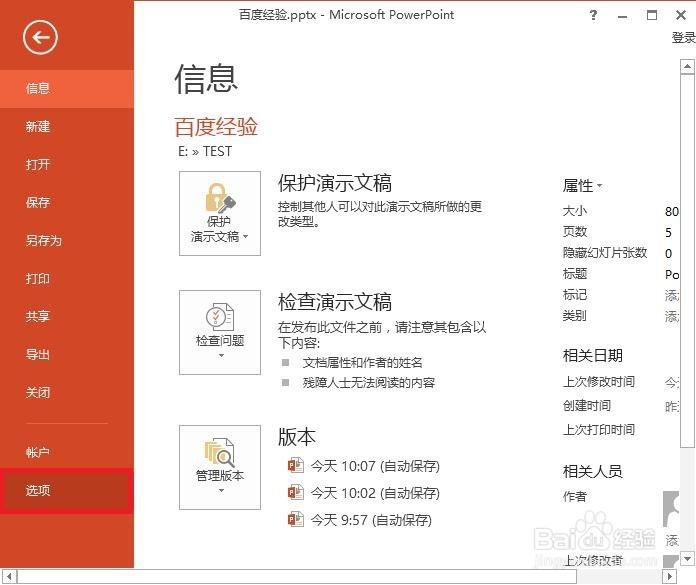Open version 今天 9:57 (自动保存)
This screenshot has height=585, width=696.
tap(371, 520)
